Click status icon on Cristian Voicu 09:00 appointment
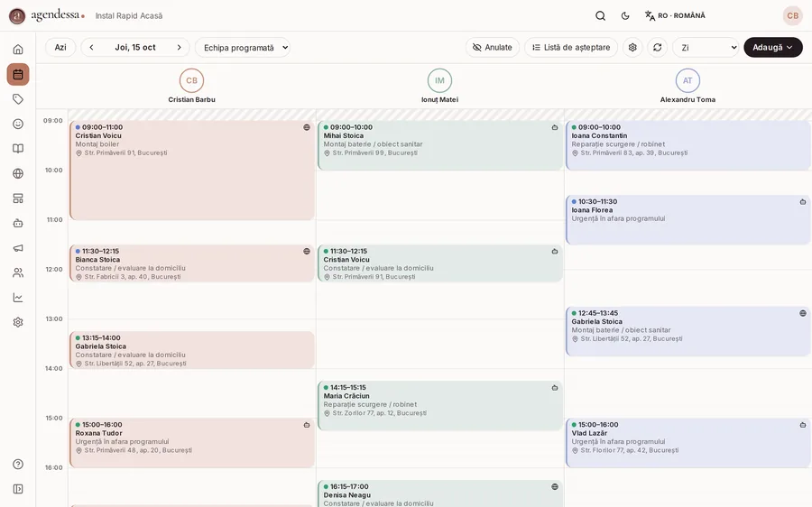This screenshot has height=507, width=812. point(307,127)
